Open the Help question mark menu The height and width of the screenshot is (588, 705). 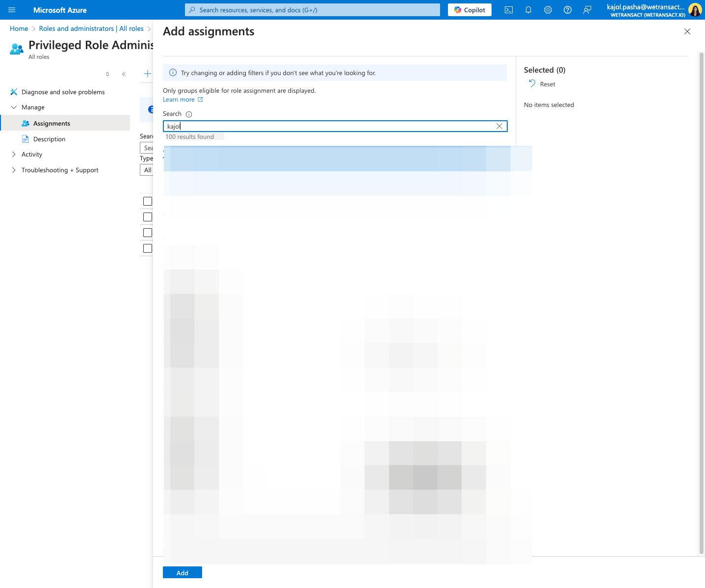pyautogui.click(x=568, y=10)
